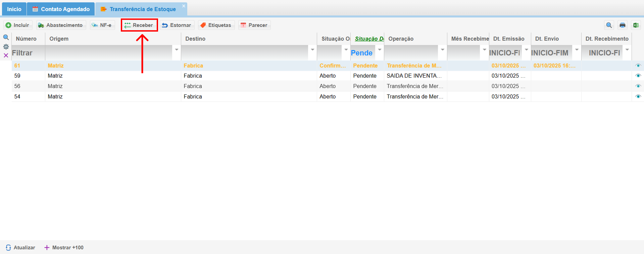Screen dimensions: 644x254
Task: Open grid settings gear icon
Action: point(6,47)
